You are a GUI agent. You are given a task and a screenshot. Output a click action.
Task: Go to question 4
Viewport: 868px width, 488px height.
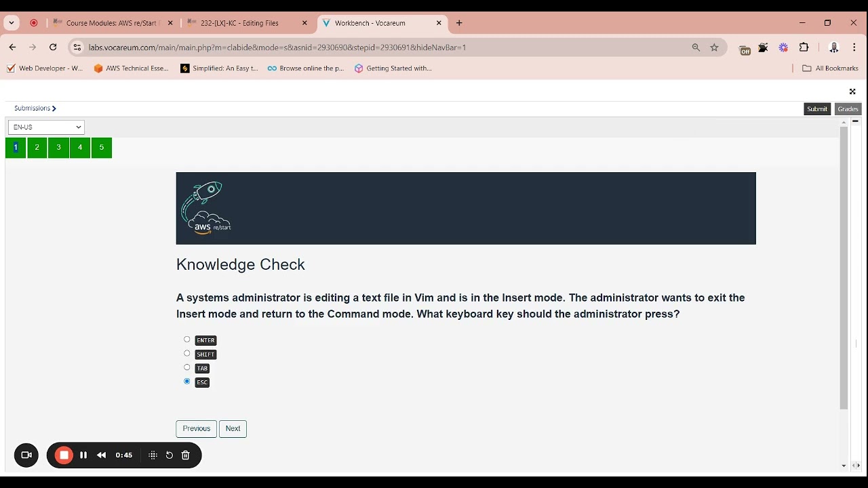tap(80, 148)
